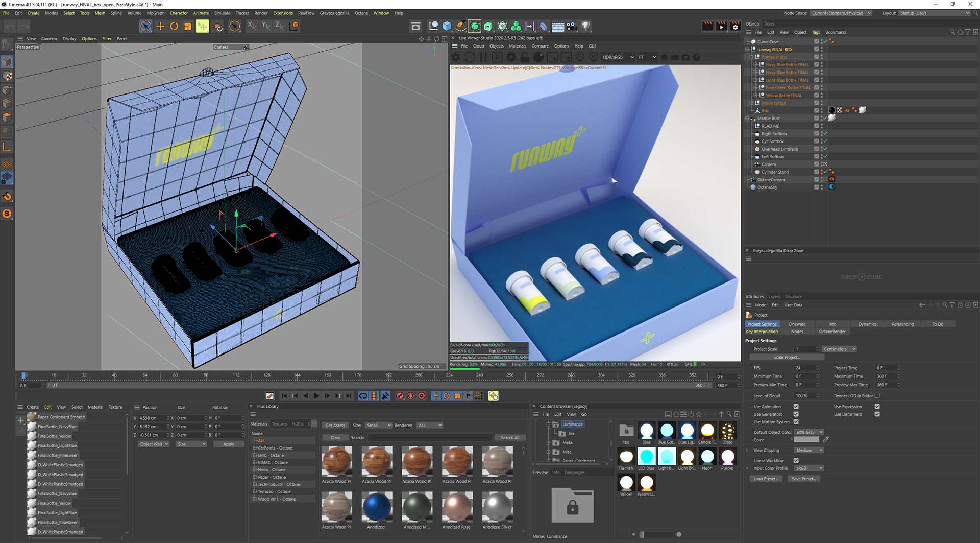Image resolution: width=980 pixels, height=543 pixels.
Task: Open the PT kernel dropdown
Action: point(647,57)
